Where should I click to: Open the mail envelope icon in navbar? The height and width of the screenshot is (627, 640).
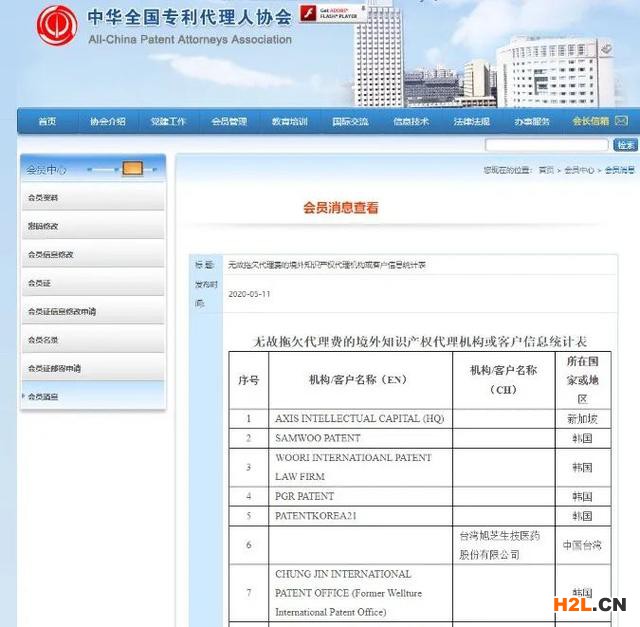pyautogui.click(x=621, y=121)
